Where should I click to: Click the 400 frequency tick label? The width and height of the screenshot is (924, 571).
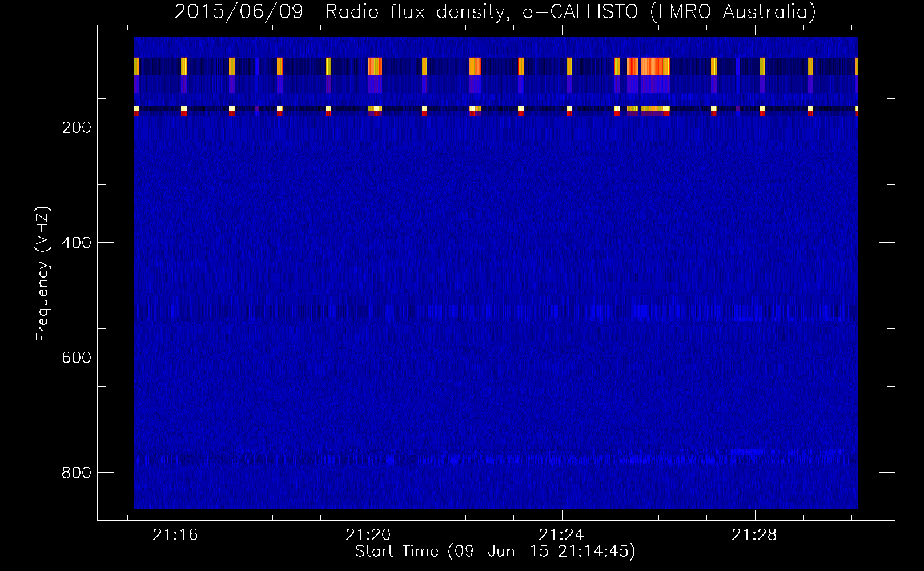(77, 243)
